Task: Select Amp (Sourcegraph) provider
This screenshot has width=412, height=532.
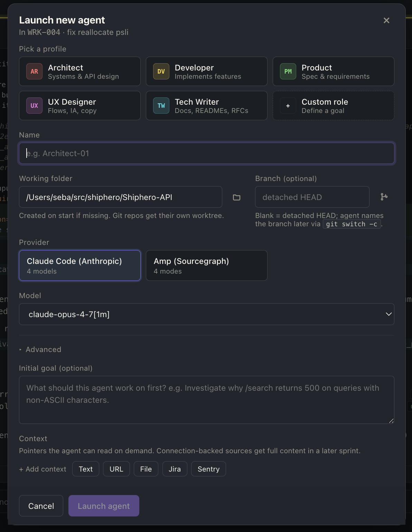Action: pos(207,266)
